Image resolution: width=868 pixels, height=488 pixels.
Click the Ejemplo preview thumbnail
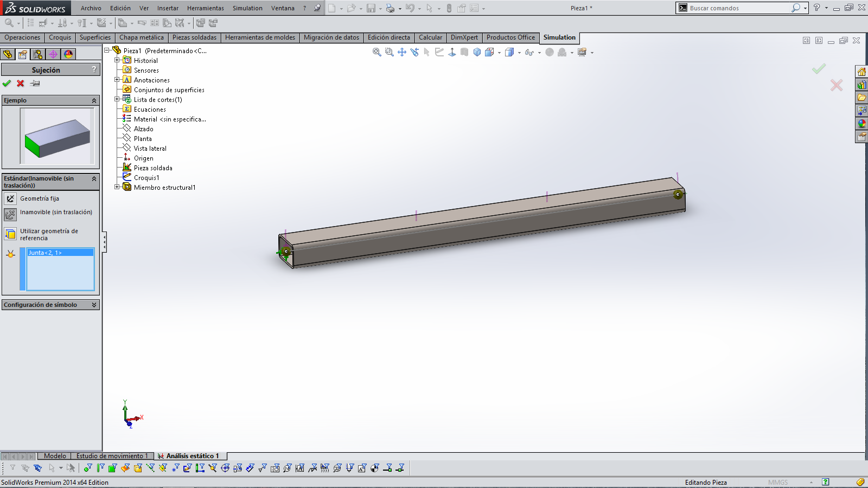tap(57, 136)
